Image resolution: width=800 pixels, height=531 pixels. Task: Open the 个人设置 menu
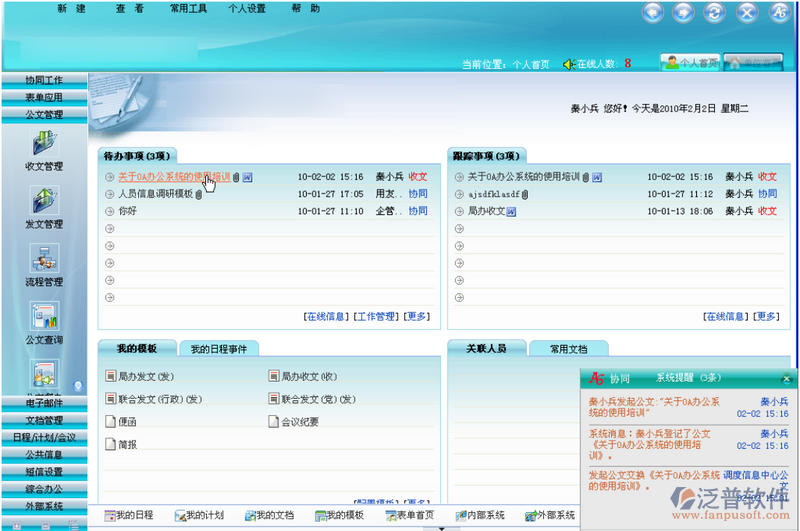coord(246,9)
